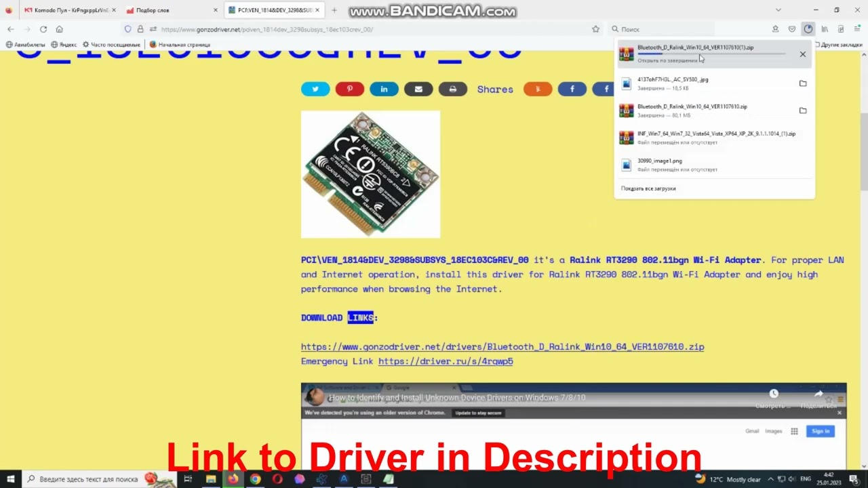
Task: Share page via LinkedIn button
Action: 384,89
